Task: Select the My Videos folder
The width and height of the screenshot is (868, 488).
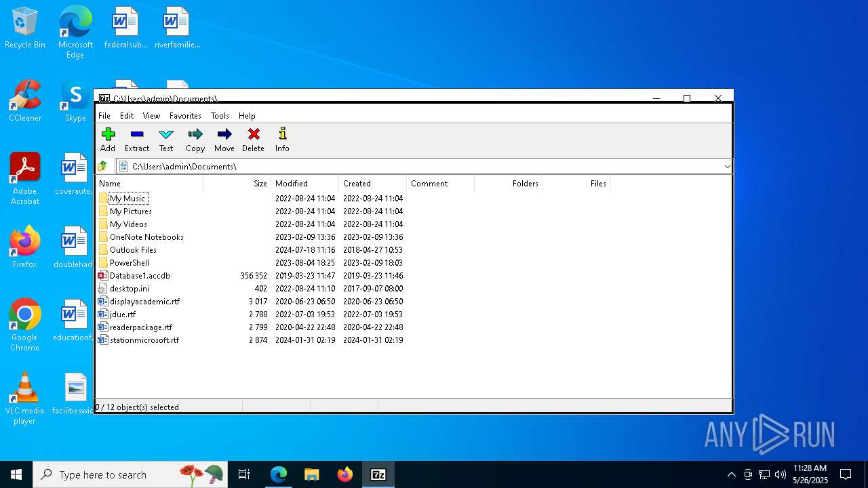Action: [x=128, y=224]
